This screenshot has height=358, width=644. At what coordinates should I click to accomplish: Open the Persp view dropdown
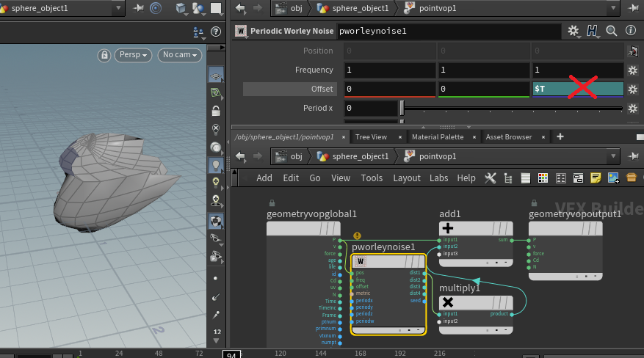point(133,55)
